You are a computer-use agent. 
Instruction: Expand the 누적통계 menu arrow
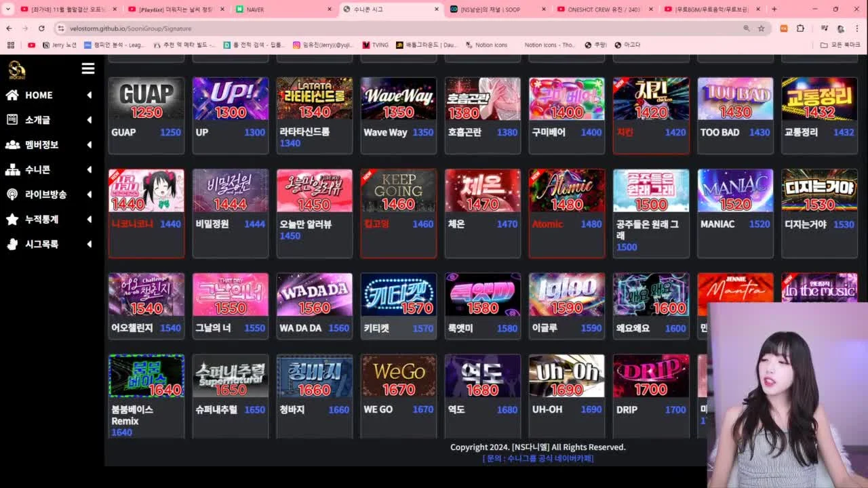pos(89,219)
